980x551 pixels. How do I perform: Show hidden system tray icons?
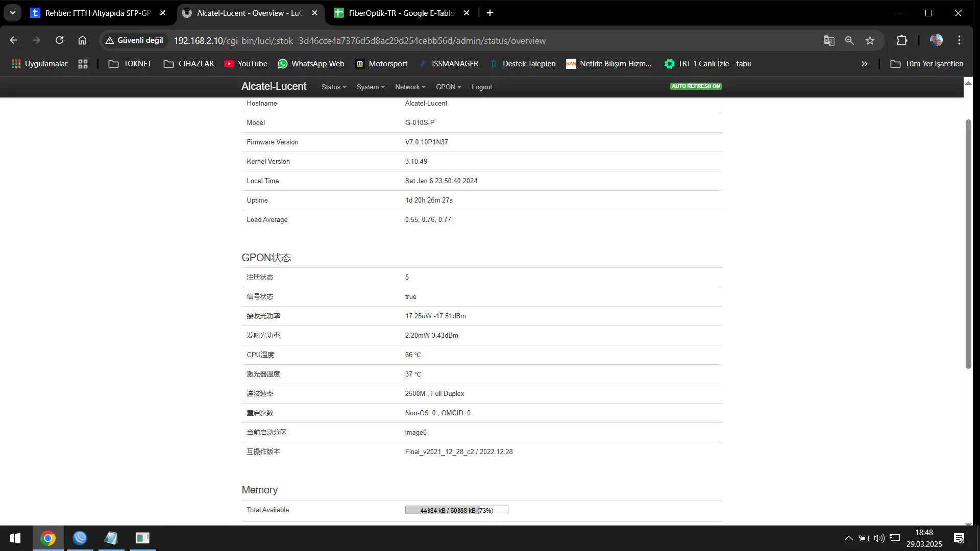point(848,538)
